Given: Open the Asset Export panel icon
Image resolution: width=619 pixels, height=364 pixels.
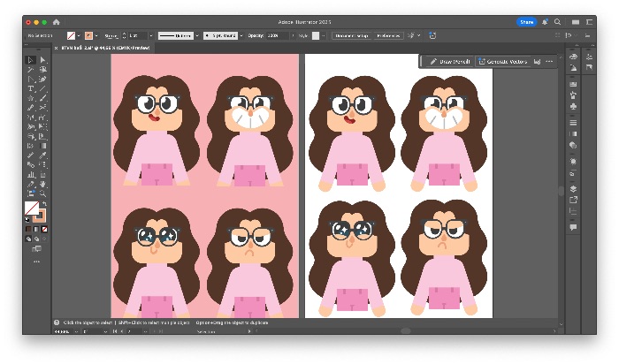Looking at the screenshot, I should (x=573, y=200).
